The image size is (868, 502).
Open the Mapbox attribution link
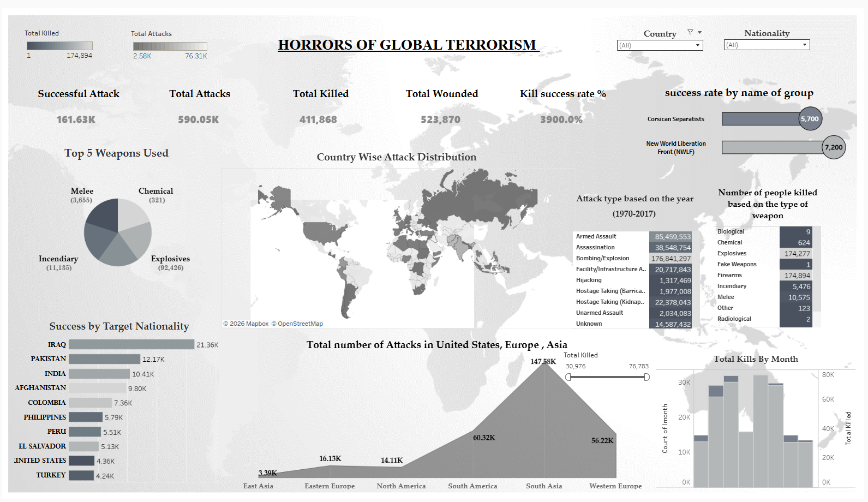tap(246, 324)
